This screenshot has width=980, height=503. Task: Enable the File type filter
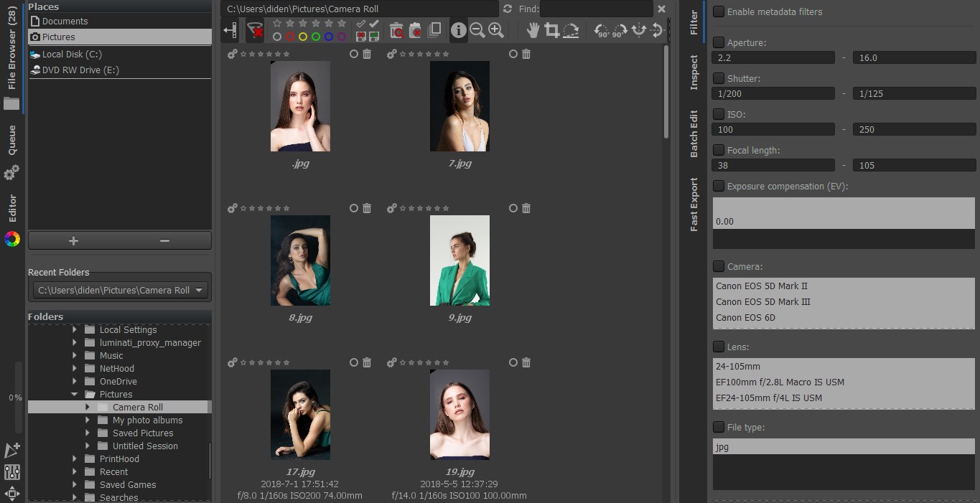tap(719, 427)
